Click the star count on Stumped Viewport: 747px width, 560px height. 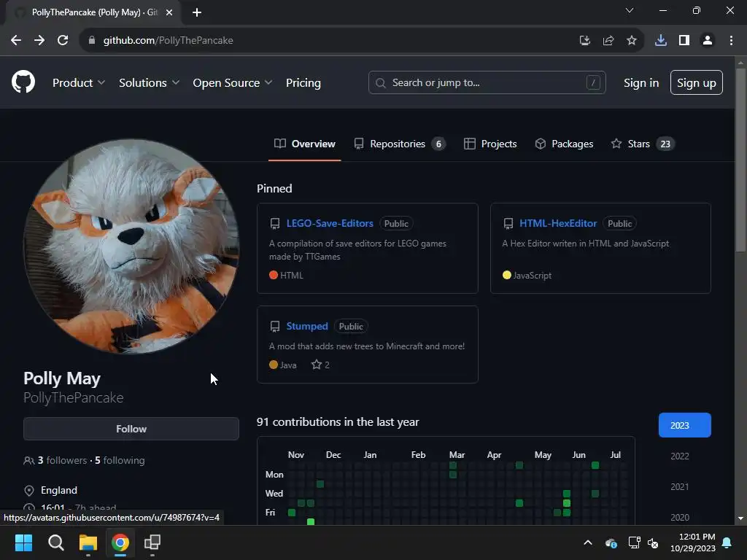tap(321, 365)
